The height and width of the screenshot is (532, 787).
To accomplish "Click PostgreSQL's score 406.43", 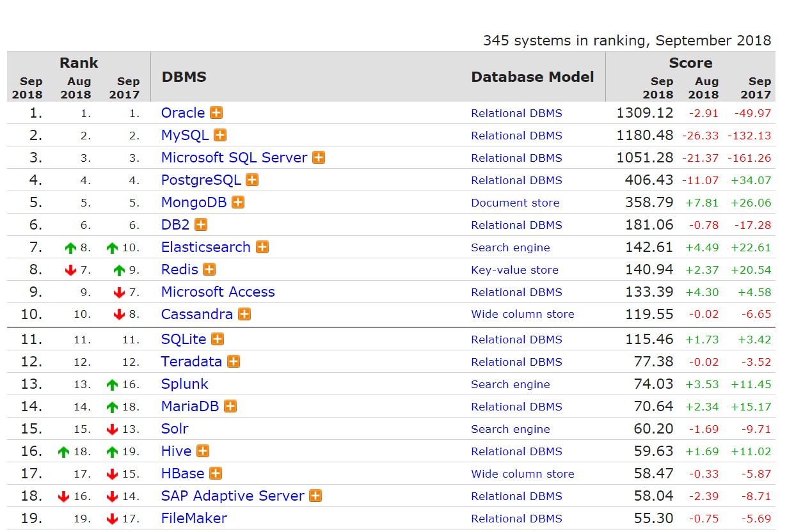I will coord(649,180).
